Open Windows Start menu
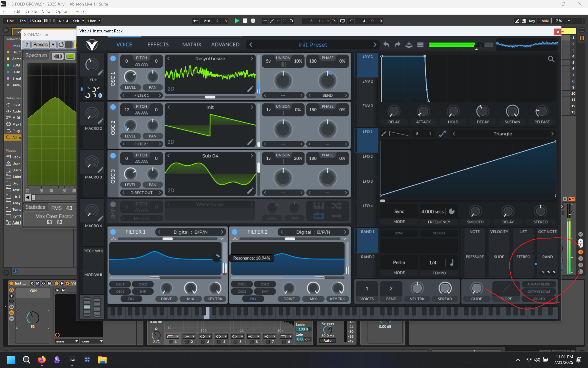 point(11,359)
